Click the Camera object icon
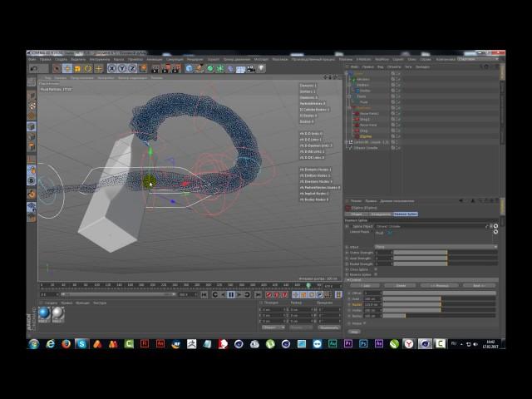This screenshot has width=532, height=399. [x=251, y=69]
